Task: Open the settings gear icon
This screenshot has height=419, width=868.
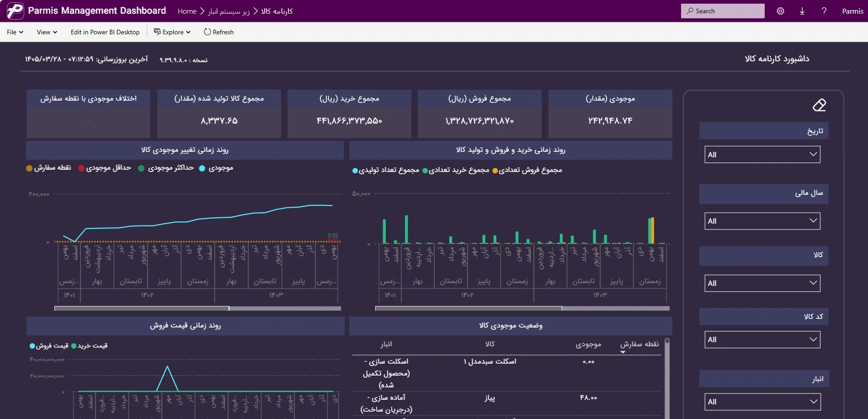Action: pyautogui.click(x=780, y=11)
